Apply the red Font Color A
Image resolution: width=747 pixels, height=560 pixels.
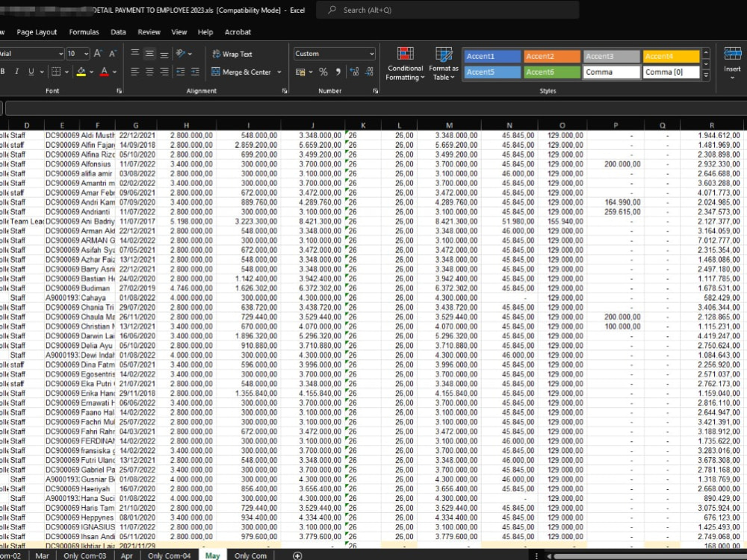(105, 72)
